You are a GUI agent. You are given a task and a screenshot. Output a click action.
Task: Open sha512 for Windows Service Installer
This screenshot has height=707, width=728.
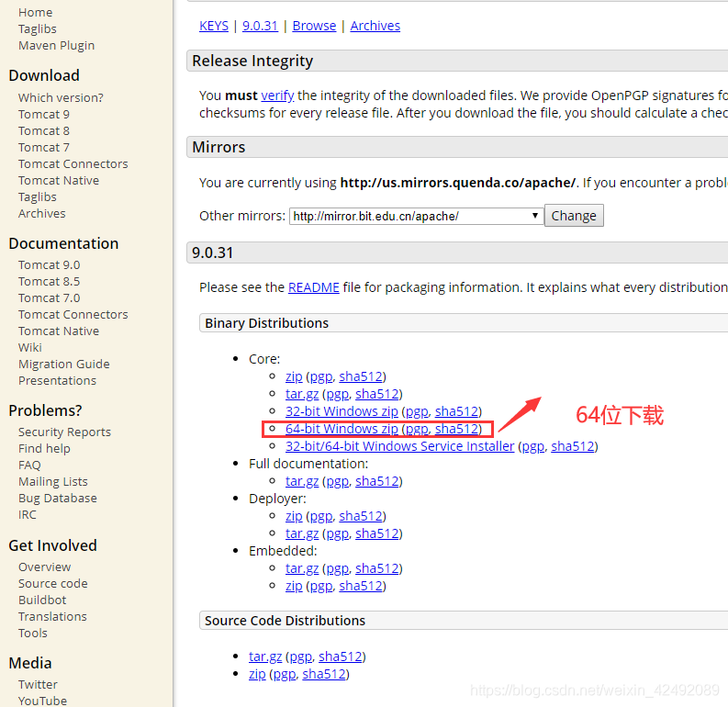(x=573, y=446)
